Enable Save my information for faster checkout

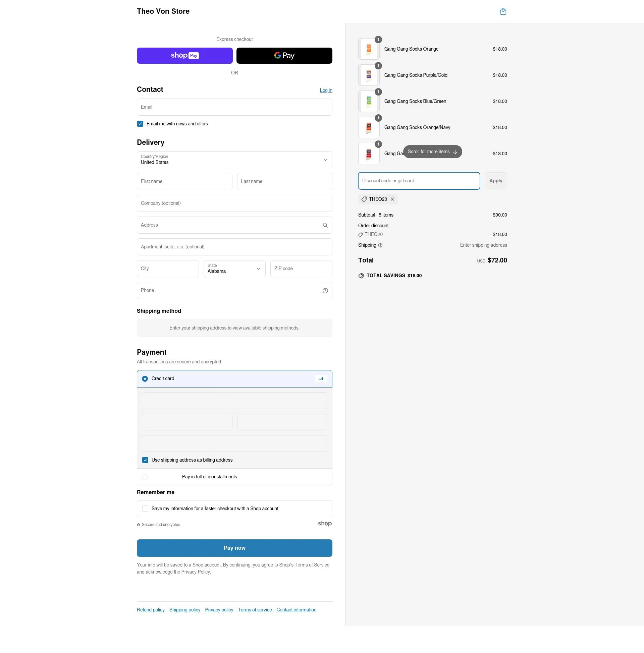click(x=145, y=508)
